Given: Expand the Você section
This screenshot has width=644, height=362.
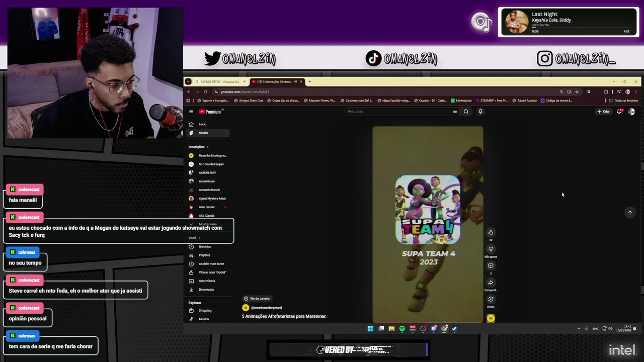Looking at the screenshot, I should point(194,238).
